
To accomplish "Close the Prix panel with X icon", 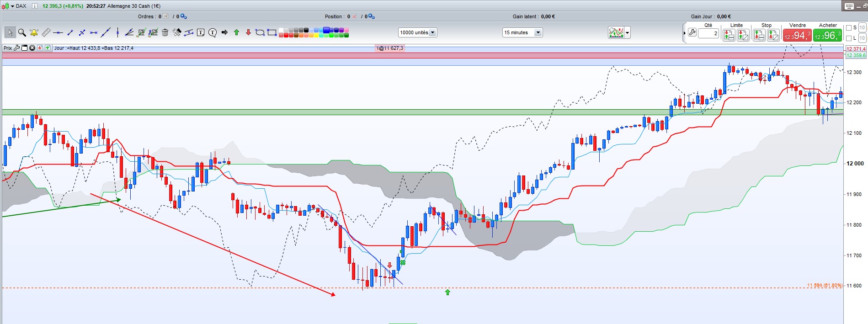I will pyautogui.click(x=32, y=48).
